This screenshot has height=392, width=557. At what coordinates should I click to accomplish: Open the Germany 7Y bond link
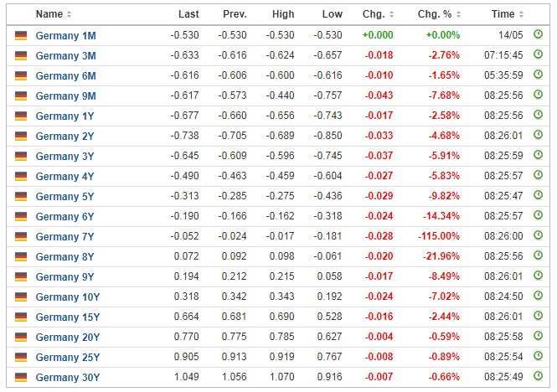[x=64, y=236]
